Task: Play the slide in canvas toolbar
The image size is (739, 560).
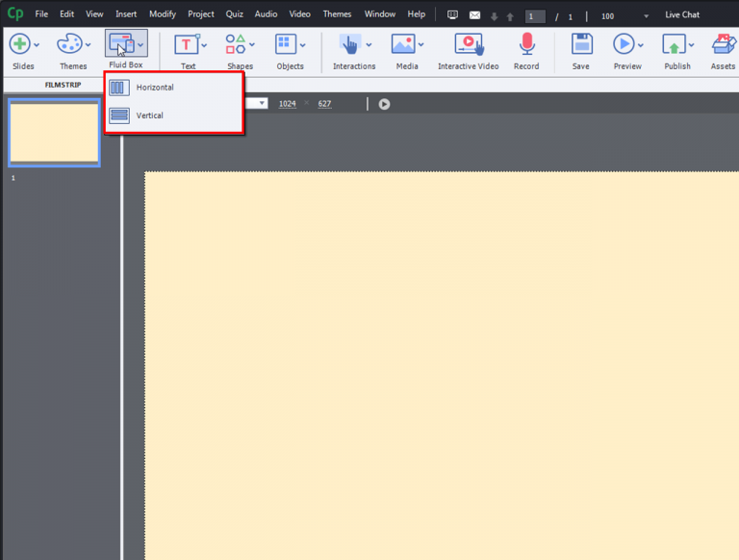Action: tap(384, 104)
